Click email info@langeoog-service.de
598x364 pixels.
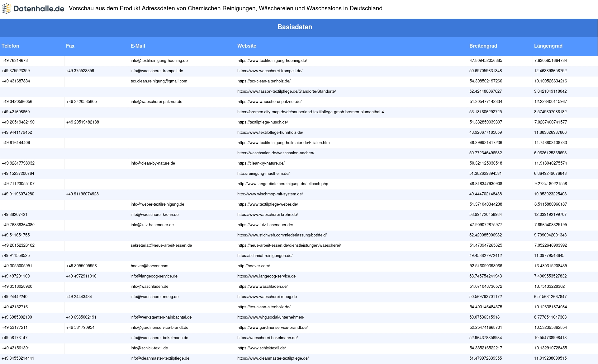(154, 276)
